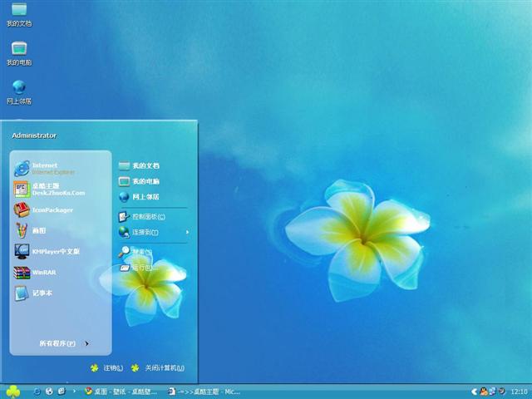This screenshot has height=399, width=532.
Task: Open the QQ penguin icon in system tray
Action: pyautogui.click(x=484, y=392)
